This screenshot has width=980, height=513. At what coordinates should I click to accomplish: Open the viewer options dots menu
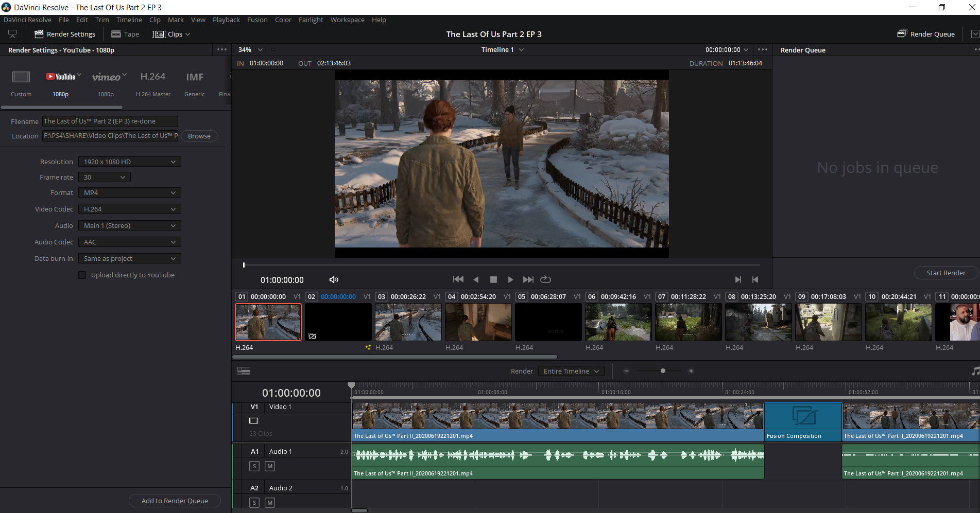coord(763,49)
